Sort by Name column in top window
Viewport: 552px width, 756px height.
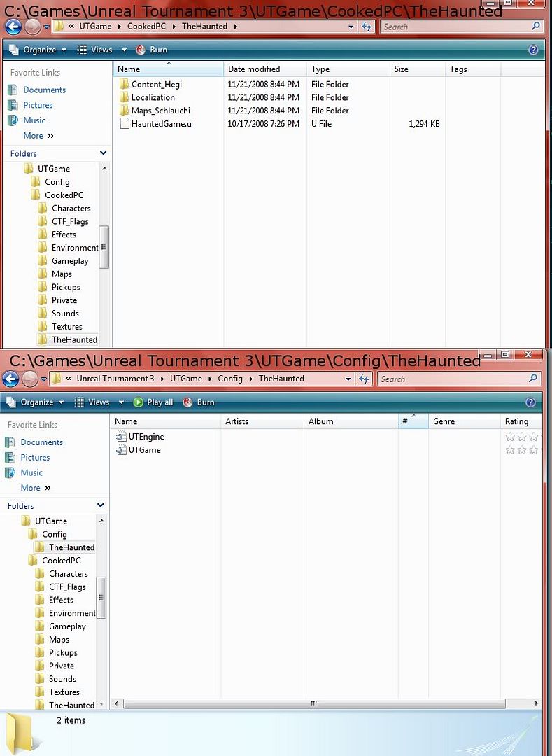pyautogui.click(x=169, y=69)
